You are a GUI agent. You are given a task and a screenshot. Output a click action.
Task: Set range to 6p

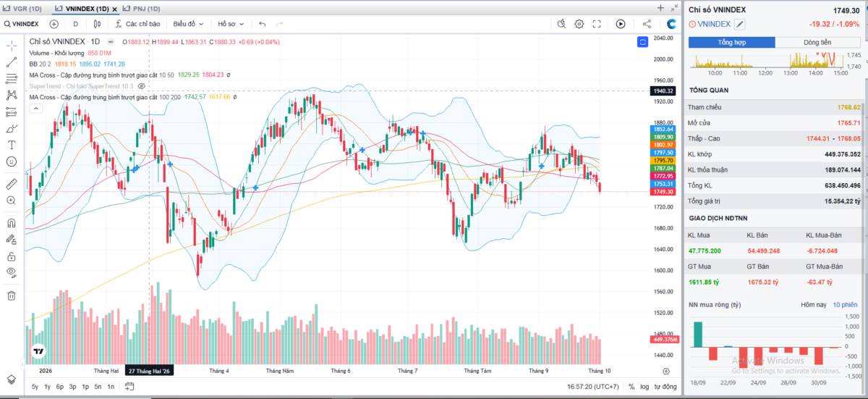click(60, 387)
